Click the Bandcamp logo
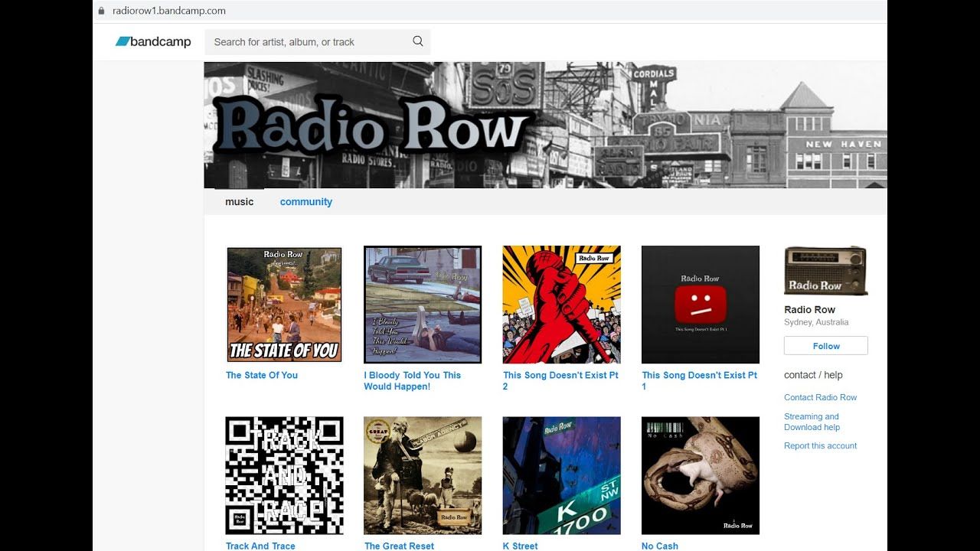 point(153,42)
